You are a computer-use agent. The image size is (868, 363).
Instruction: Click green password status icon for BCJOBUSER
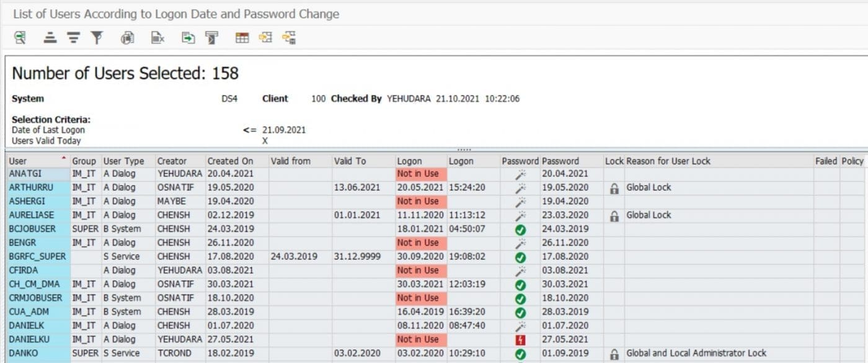coord(520,229)
